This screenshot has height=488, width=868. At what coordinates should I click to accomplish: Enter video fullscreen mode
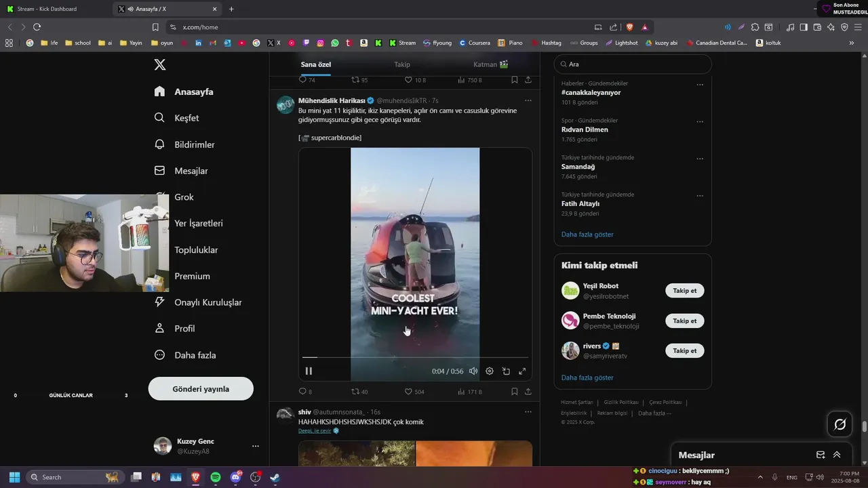coord(522,371)
